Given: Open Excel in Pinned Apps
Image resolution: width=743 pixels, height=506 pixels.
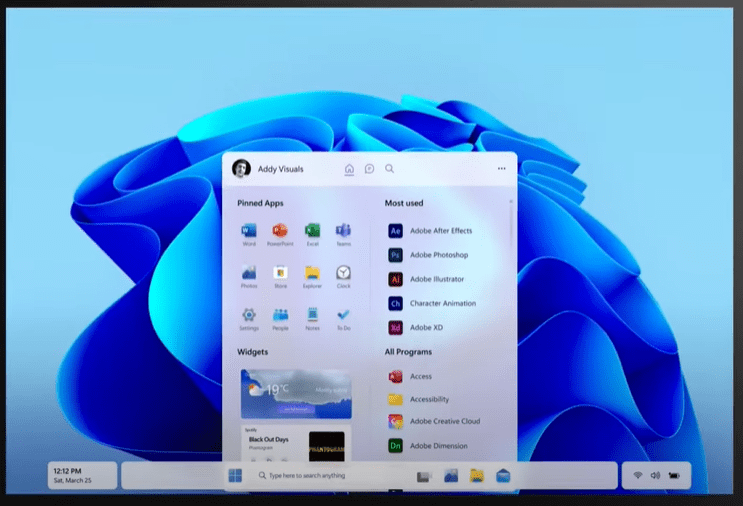Looking at the screenshot, I should (312, 234).
